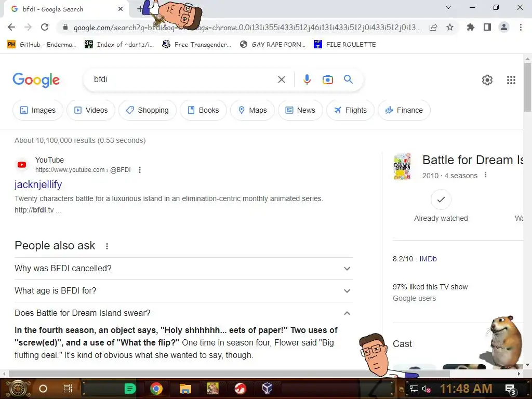Click the tab search dropdown chevron
Screen dimensions: 532x399
click(x=448, y=7)
